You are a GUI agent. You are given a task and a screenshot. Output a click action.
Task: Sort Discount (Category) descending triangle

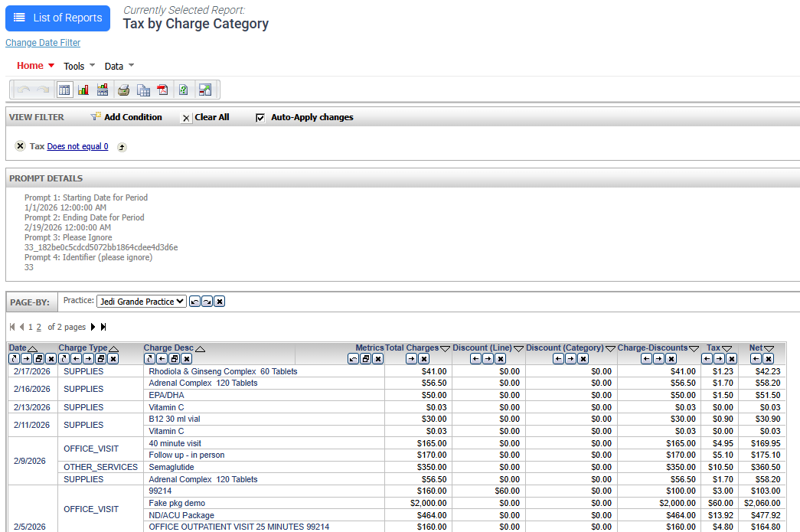(x=610, y=349)
